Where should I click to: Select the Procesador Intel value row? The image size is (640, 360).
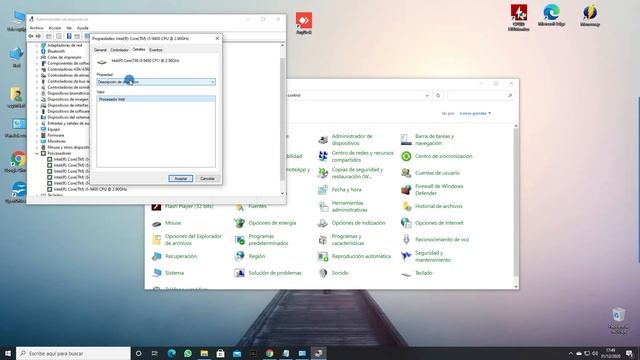pyautogui.click(x=156, y=99)
